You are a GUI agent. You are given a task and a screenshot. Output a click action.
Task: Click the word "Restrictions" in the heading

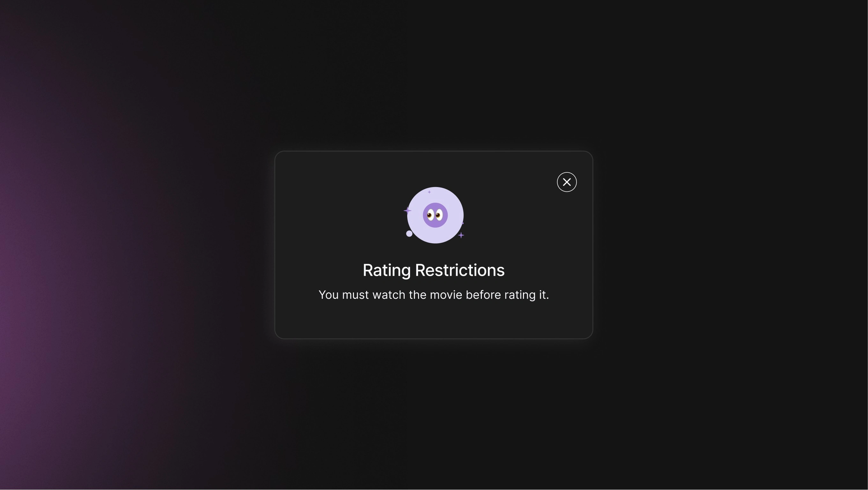[x=460, y=270]
